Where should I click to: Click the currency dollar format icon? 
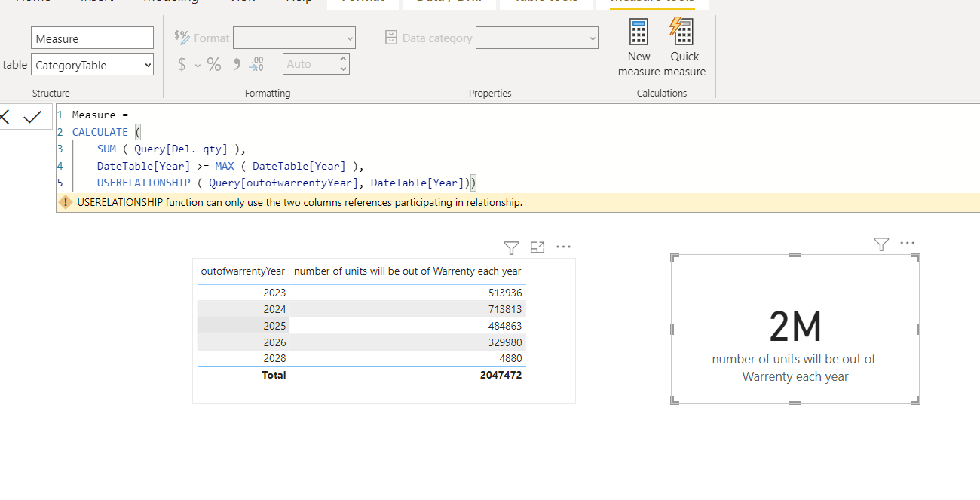click(x=182, y=64)
